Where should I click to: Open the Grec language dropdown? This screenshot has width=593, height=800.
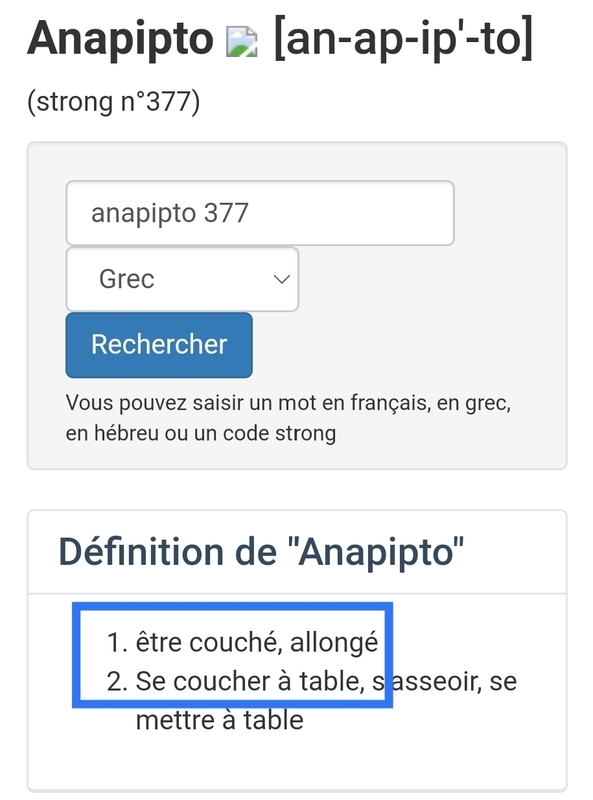[182, 279]
